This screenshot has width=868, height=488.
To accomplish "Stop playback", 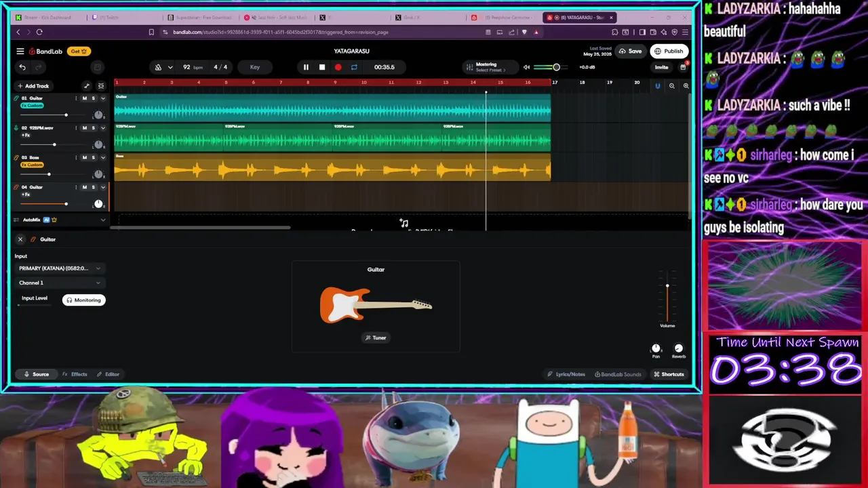I will tap(322, 67).
